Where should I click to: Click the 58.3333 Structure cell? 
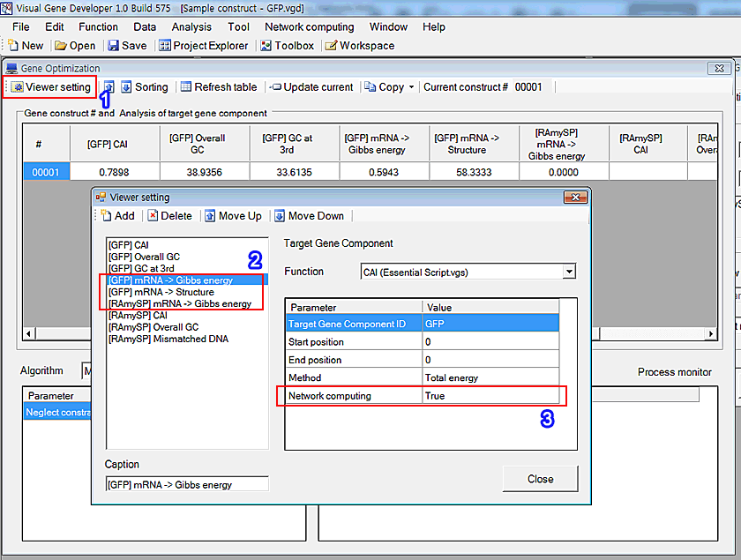(x=474, y=172)
